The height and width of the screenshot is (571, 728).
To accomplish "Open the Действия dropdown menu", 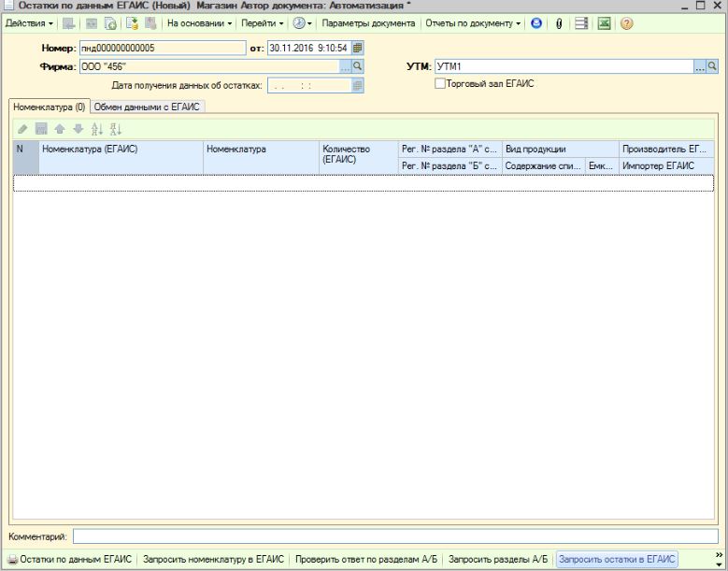I will [30, 23].
